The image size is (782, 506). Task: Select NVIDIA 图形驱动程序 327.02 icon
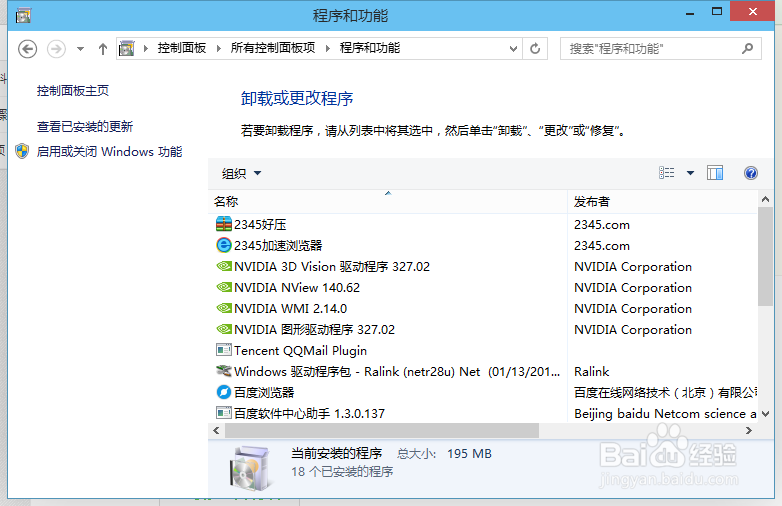224,329
